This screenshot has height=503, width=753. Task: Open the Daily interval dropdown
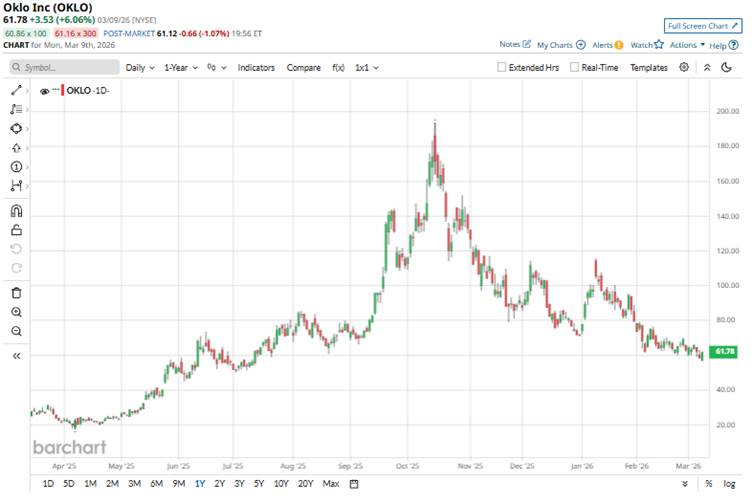click(x=140, y=68)
